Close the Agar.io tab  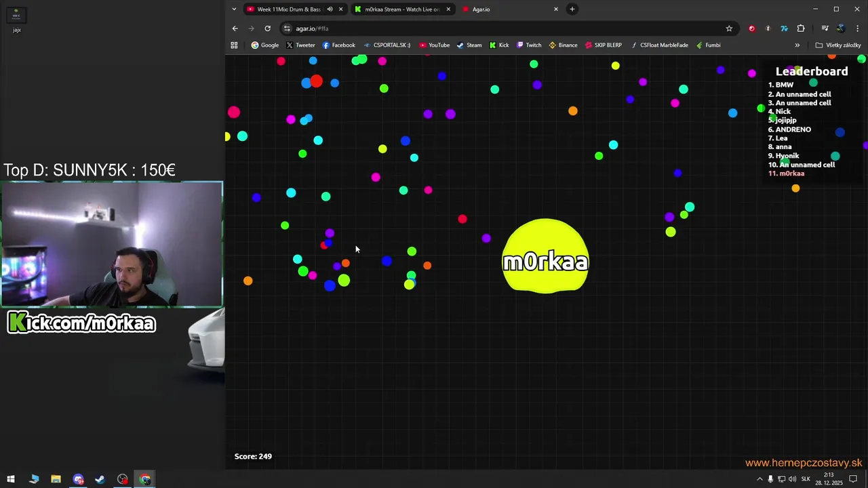pyautogui.click(x=556, y=9)
